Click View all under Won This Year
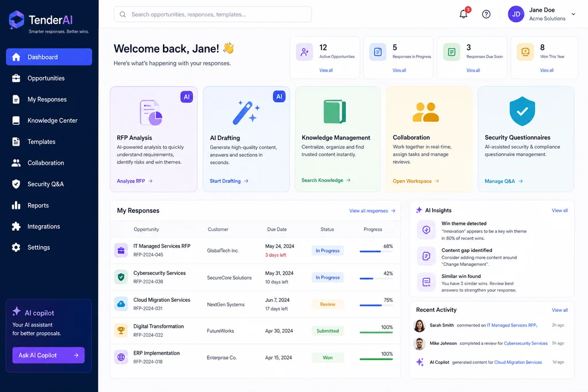The image size is (588, 392). pos(547,70)
